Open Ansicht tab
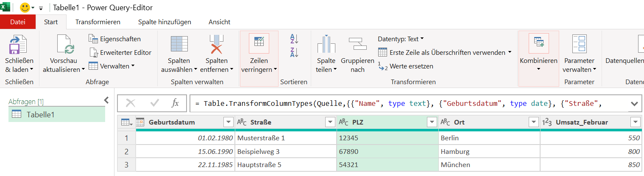This screenshot has width=644, height=176. (x=220, y=22)
